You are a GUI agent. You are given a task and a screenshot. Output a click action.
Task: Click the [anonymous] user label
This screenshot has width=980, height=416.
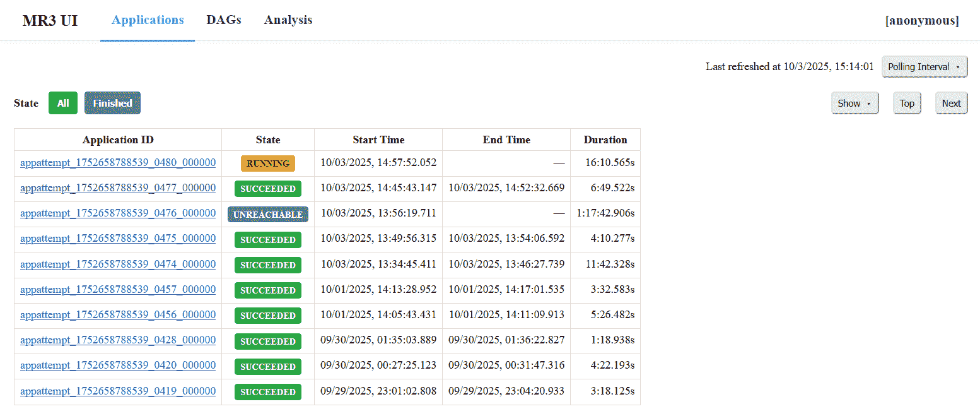922,21
